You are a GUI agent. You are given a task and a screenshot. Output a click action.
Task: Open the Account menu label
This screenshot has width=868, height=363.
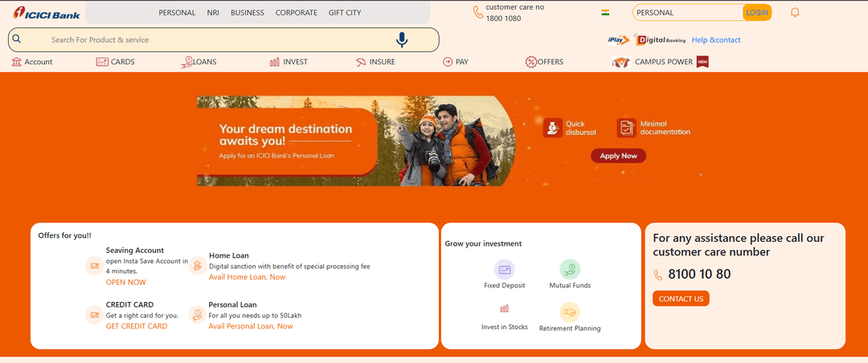tap(39, 62)
